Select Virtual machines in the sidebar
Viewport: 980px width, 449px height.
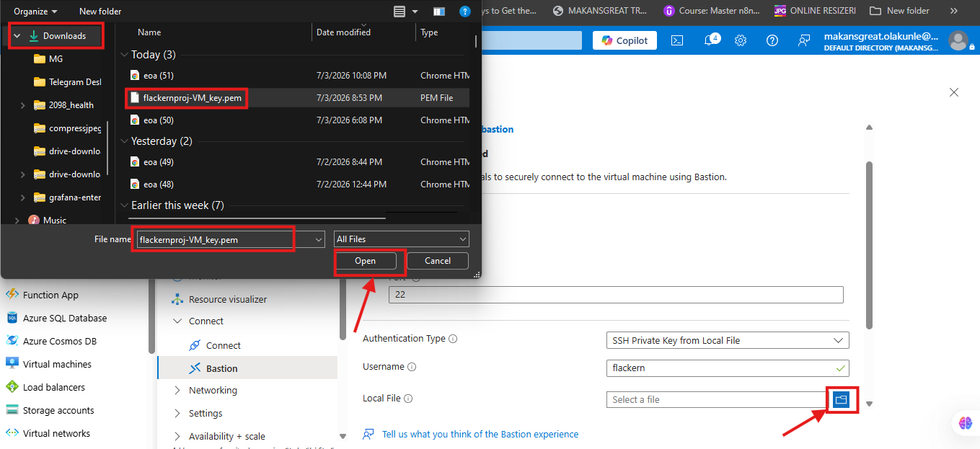tap(57, 364)
